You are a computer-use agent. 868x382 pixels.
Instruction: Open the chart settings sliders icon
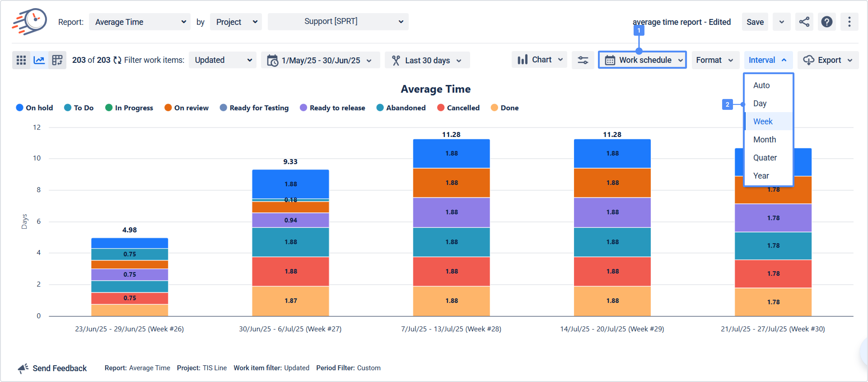583,60
